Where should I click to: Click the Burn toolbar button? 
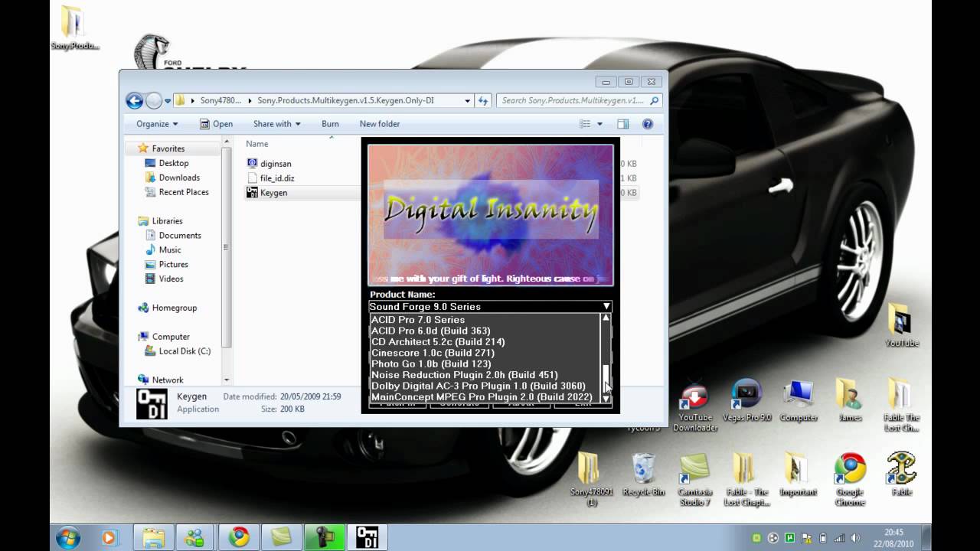[330, 124]
